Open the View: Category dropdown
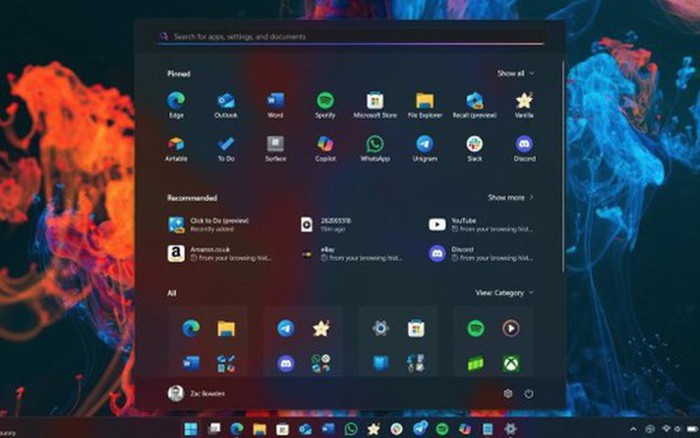 coord(504,293)
